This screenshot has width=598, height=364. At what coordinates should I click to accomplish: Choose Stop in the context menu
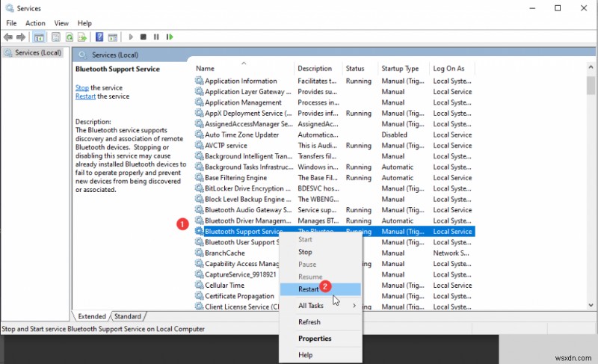click(321, 252)
